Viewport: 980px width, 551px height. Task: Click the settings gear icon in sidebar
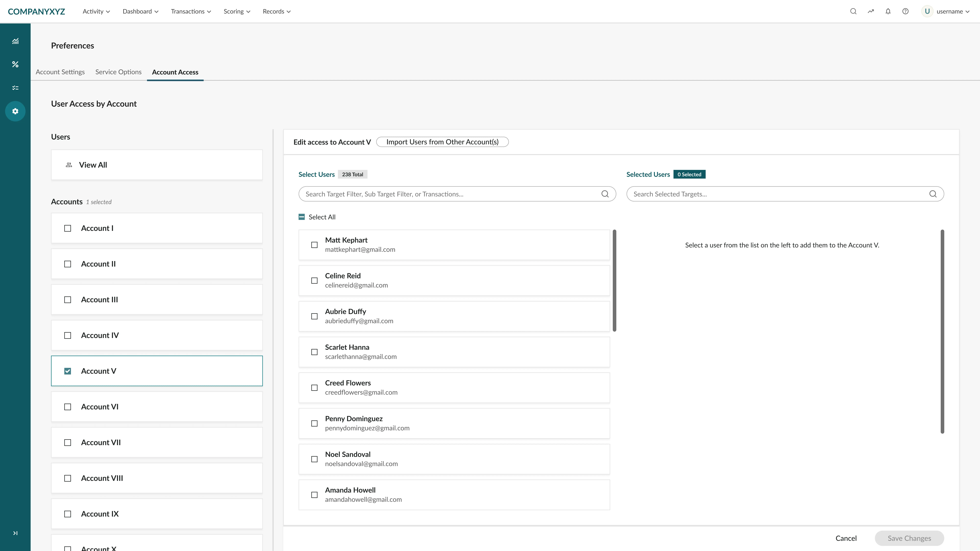tap(15, 111)
